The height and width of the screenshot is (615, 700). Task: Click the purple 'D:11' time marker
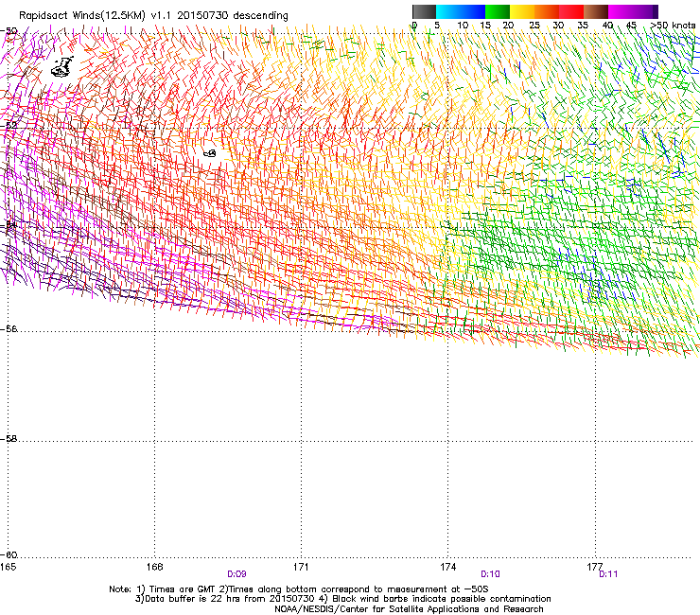pyautogui.click(x=608, y=574)
